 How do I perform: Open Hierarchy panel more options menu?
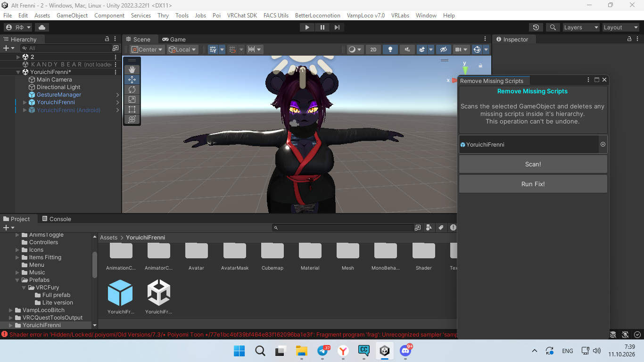[x=116, y=39]
